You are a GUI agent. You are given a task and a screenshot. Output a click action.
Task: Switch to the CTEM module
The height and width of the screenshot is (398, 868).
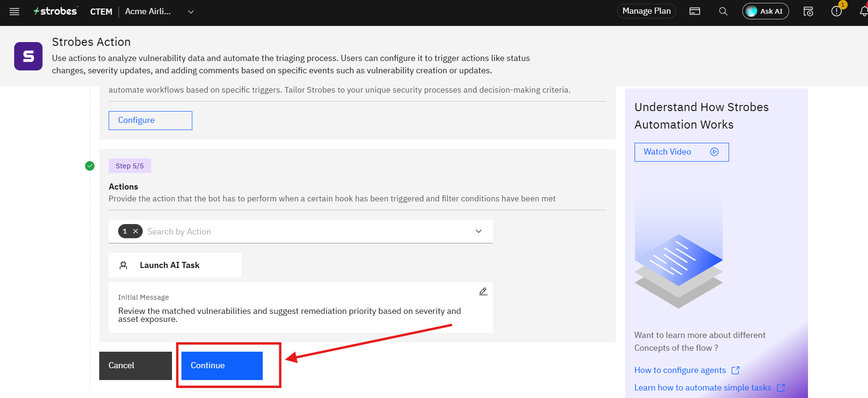click(101, 12)
